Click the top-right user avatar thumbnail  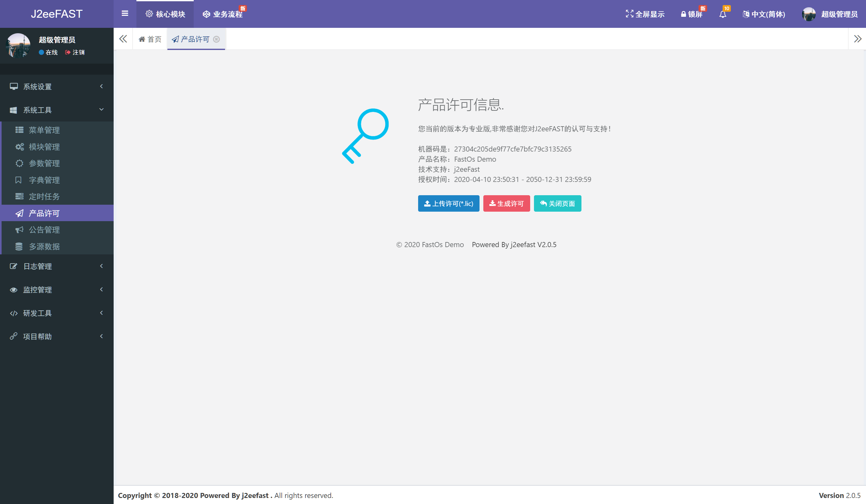click(809, 14)
